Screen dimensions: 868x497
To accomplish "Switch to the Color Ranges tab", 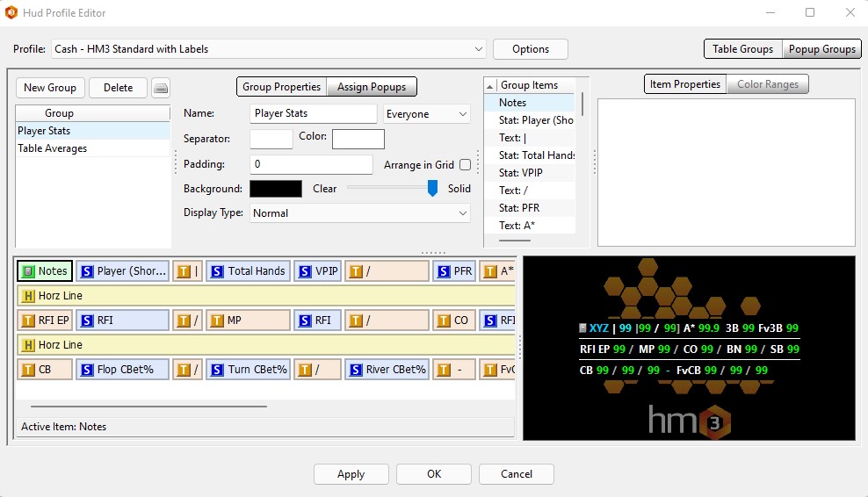I will click(768, 84).
